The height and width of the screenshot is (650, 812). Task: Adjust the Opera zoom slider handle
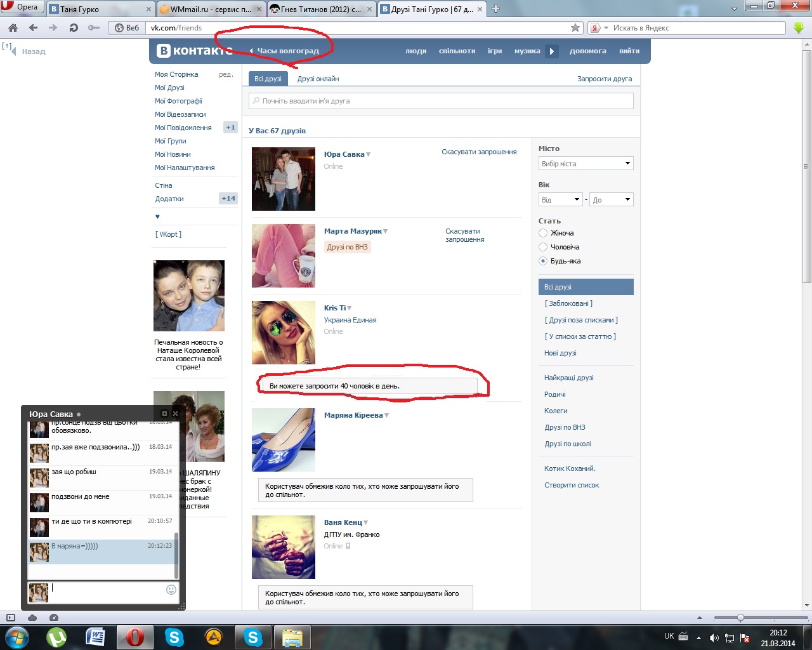point(740,618)
